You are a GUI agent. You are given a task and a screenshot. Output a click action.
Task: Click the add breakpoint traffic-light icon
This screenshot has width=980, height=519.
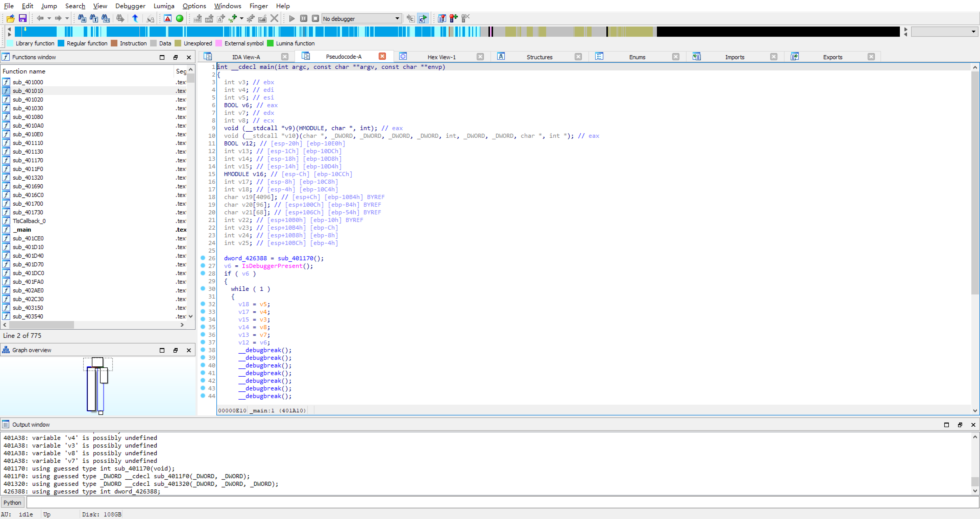(x=454, y=18)
